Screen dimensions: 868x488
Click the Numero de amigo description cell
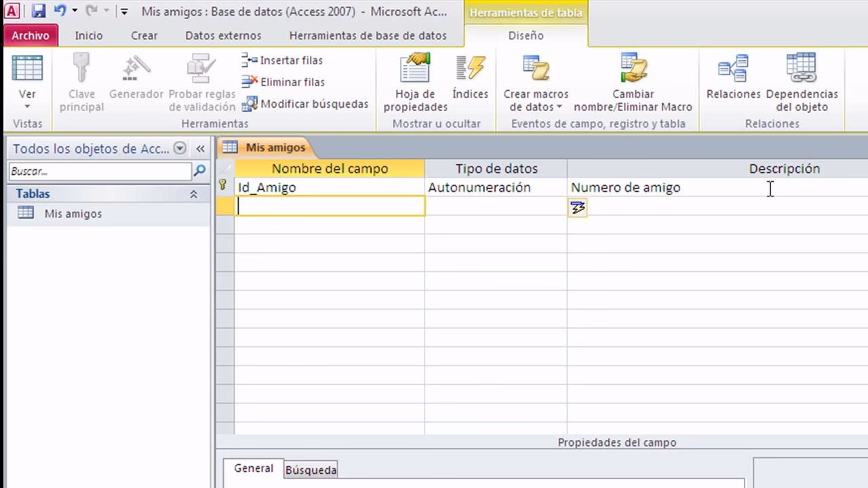tap(717, 188)
